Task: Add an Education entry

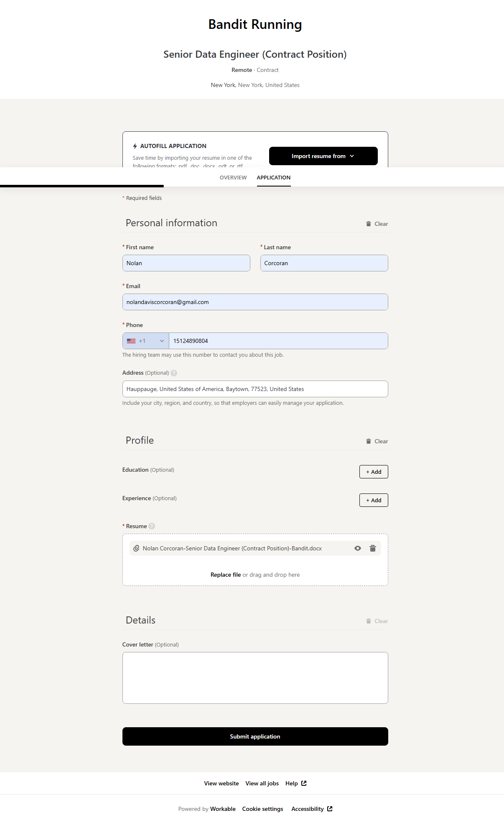Action: [374, 472]
